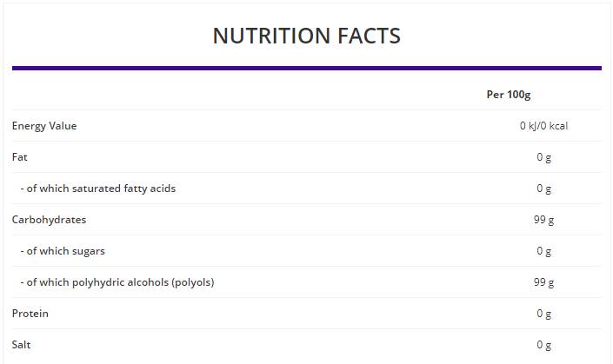Click the 0 kJ part of energy value

coord(530,126)
